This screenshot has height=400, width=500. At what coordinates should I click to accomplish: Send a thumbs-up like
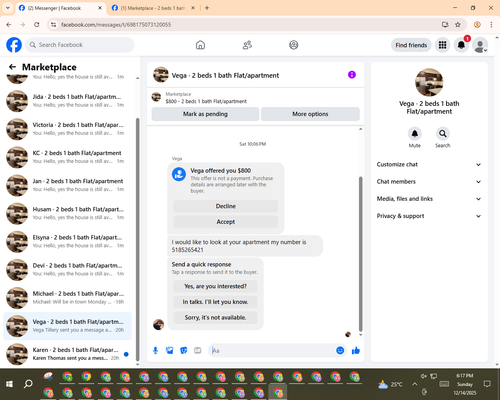tap(356, 350)
